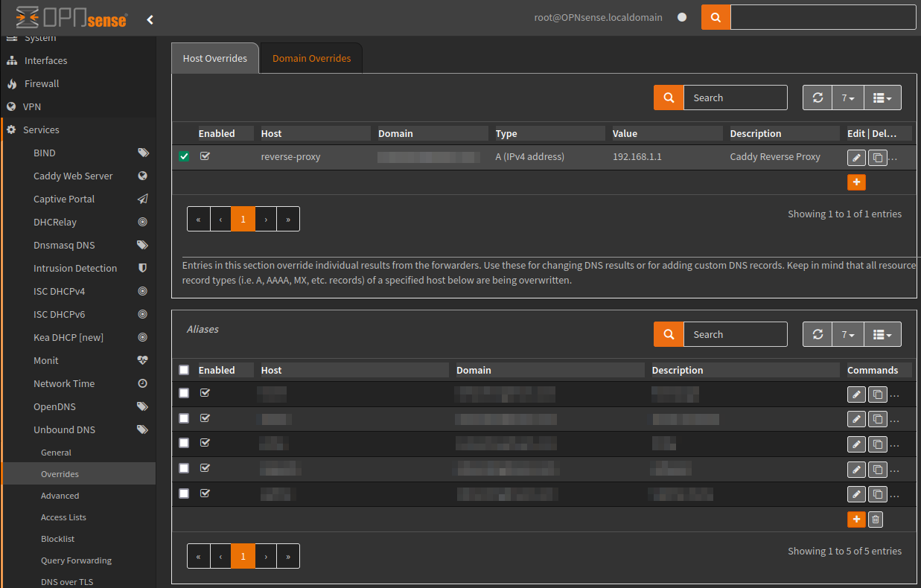This screenshot has height=588, width=921.
Task: Go to first page in Host Overrides pagination
Action: 198,219
